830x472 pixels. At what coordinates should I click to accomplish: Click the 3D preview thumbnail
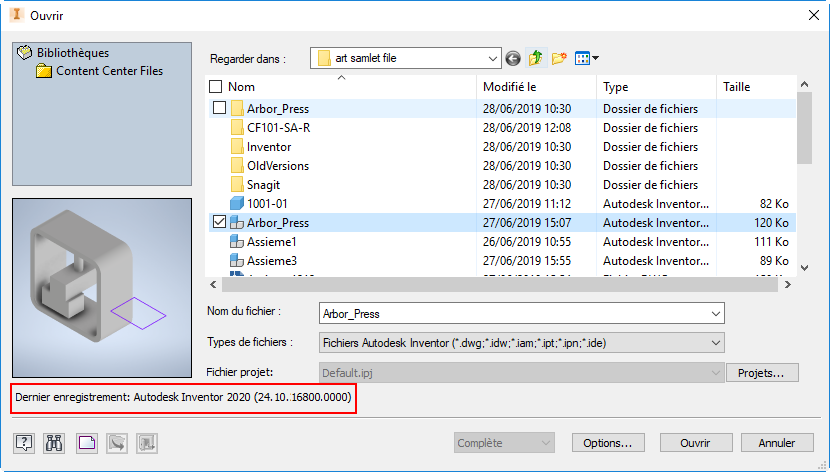tap(102, 288)
